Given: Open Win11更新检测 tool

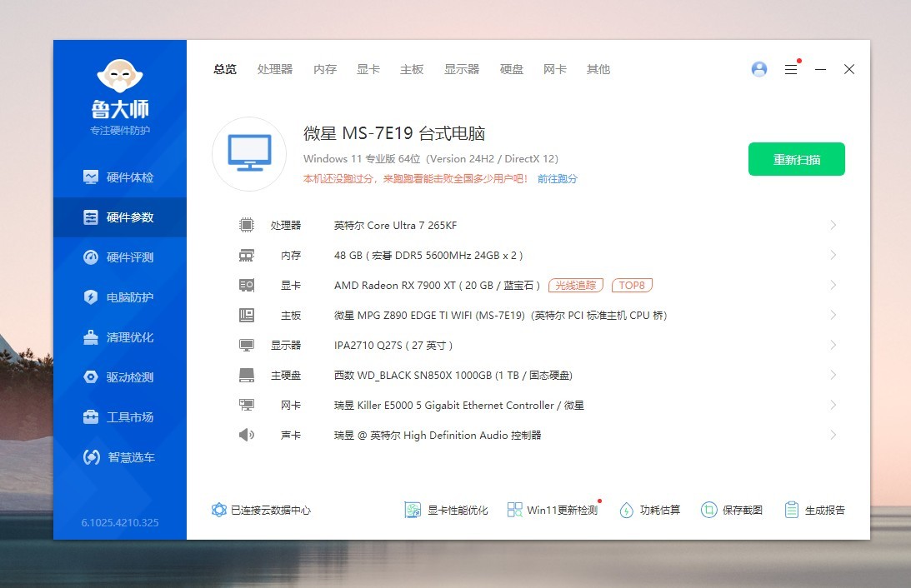Looking at the screenshot, I should [x=553, y=511].
